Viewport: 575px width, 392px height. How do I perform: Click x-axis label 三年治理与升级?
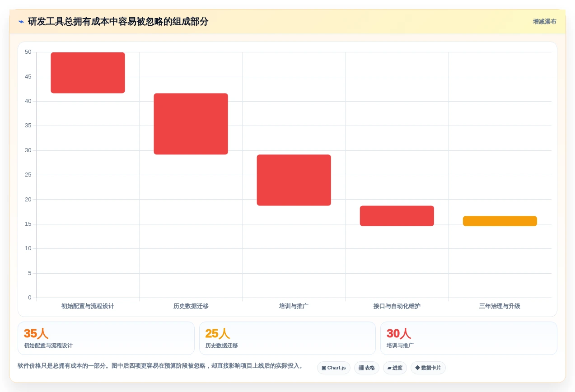coord(500,306)
